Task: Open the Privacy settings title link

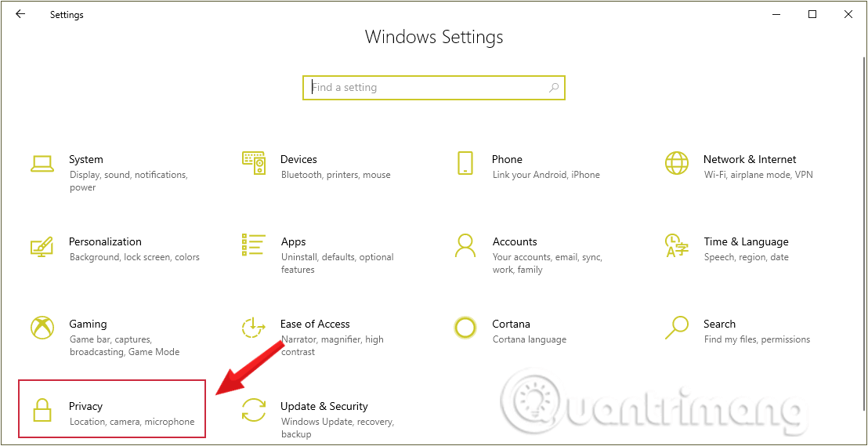Action: pos(86,407)
